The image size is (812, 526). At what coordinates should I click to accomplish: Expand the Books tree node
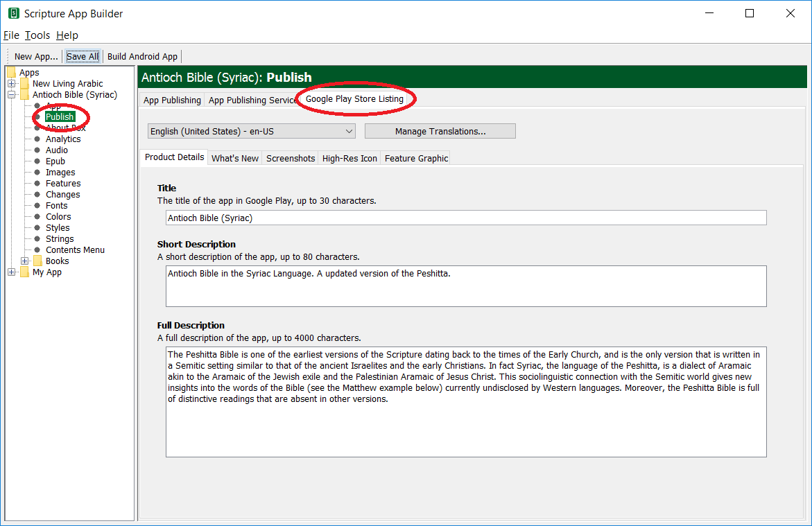(x=25, y=261)
